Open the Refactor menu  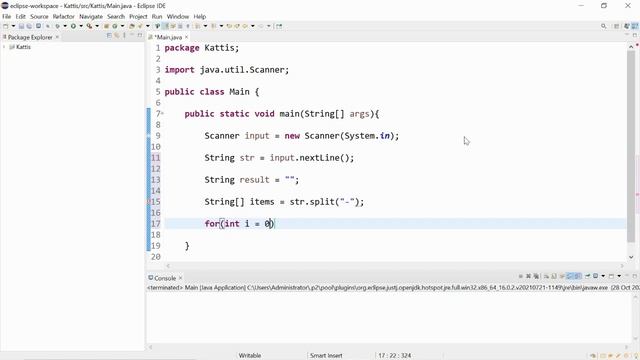click(63, 16)
